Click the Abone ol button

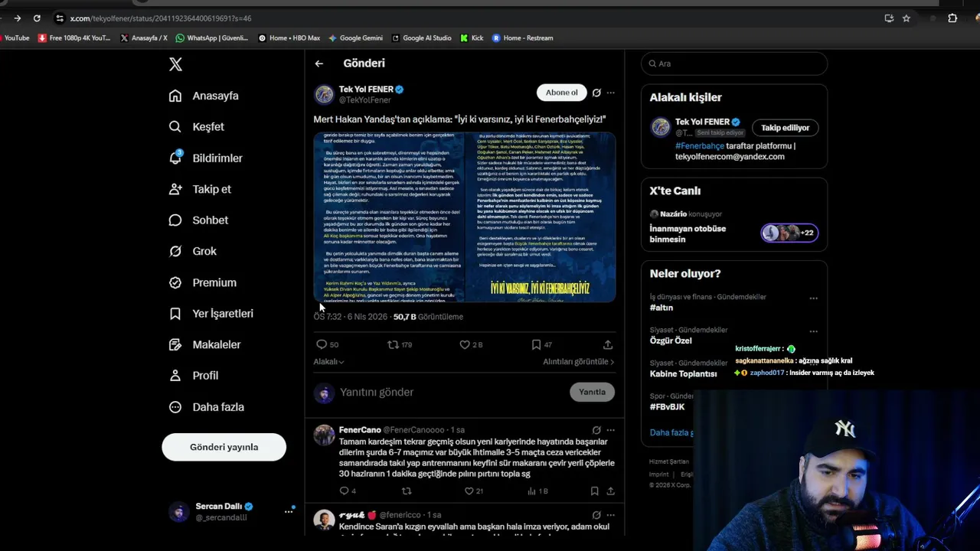coord(561,93)
